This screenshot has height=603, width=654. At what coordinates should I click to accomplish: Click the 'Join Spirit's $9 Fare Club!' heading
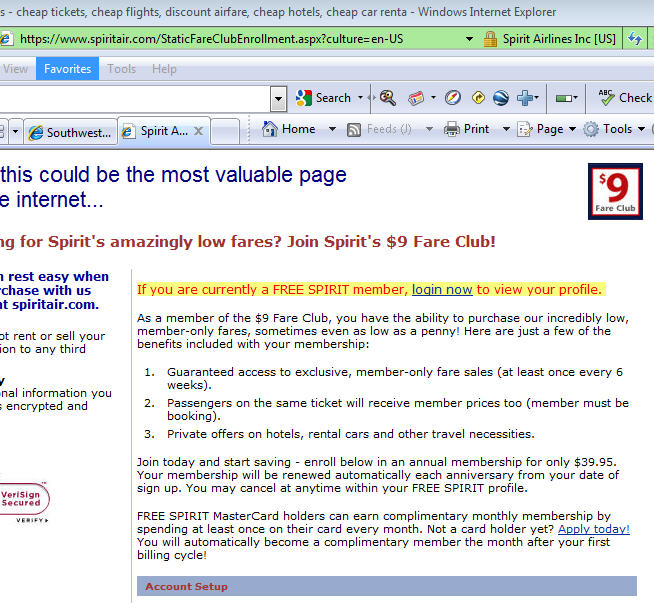point(391,242)
